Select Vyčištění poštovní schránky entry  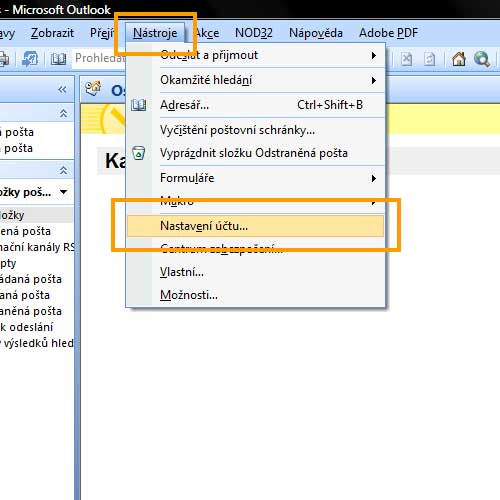(x=255, y=130)
